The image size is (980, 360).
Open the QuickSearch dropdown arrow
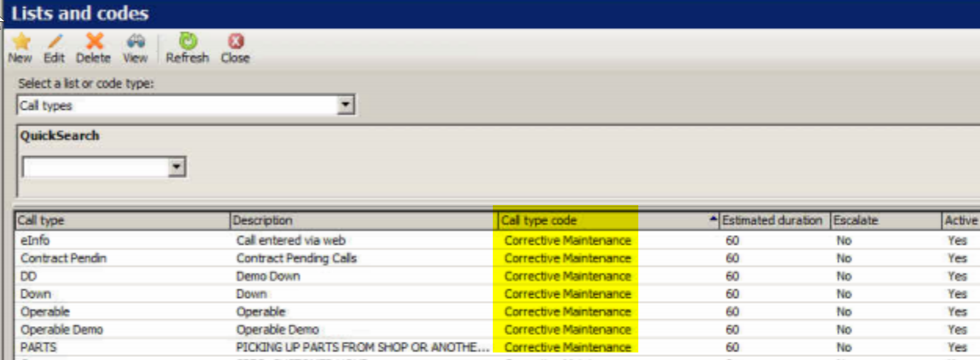click(x=177, y=167)
